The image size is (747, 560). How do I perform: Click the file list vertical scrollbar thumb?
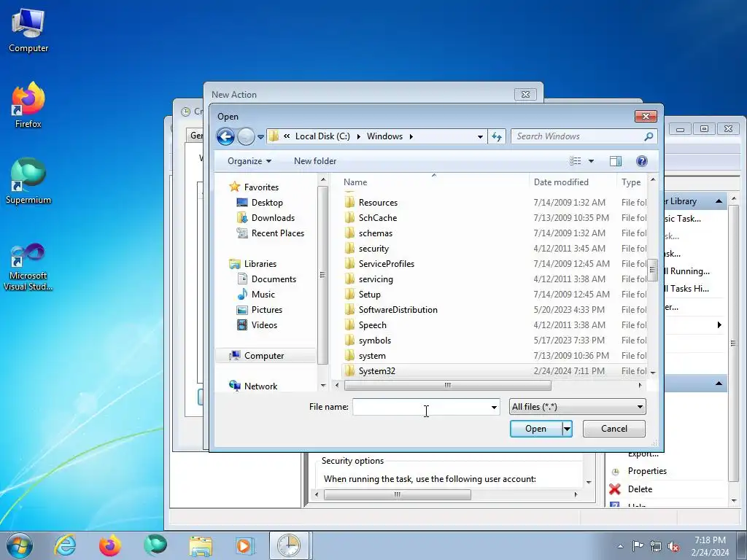653,270
